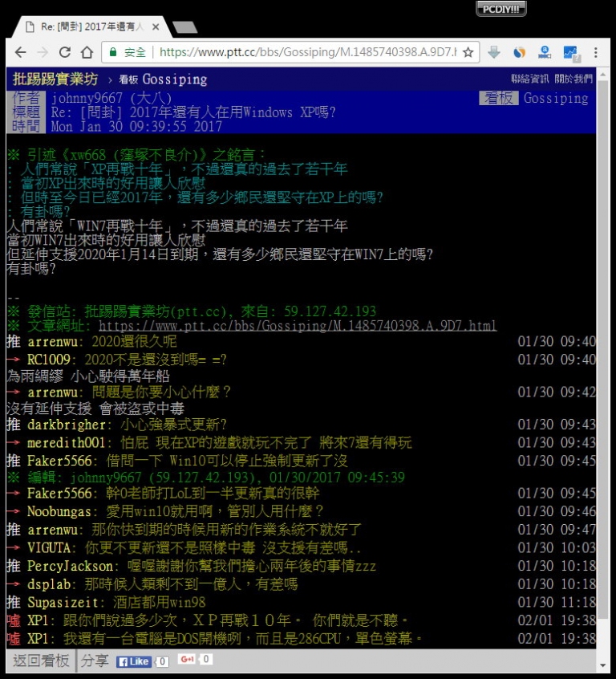Click the vertical scrollbar thumb
Image resolution: width=616 pixels, height=679 pixels.
pos(603,351)
